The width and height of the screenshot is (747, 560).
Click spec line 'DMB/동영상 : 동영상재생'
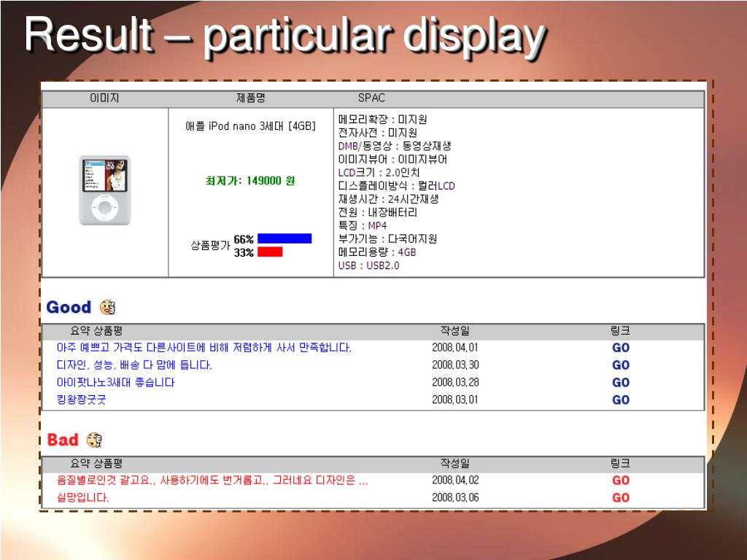(x=395, y=146)
